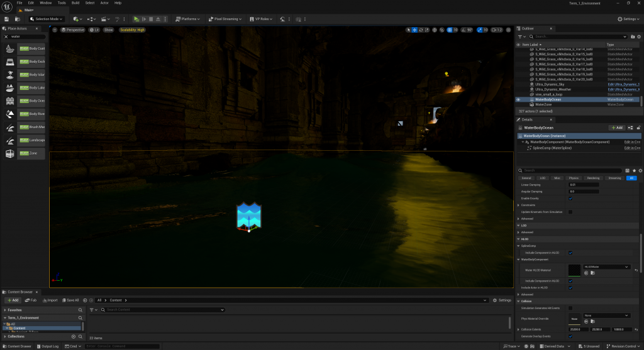Click the Eject button in the play controls
This screenshot has height=350, width=644.
point(158,19)
